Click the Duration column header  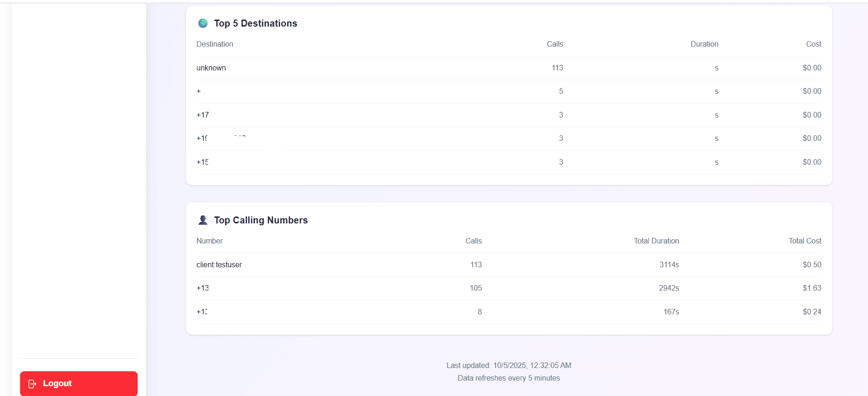coord(704,44)
